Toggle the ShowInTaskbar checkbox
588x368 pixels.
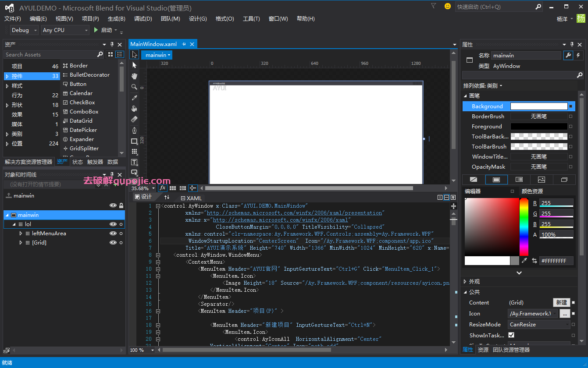coord(511,335)
